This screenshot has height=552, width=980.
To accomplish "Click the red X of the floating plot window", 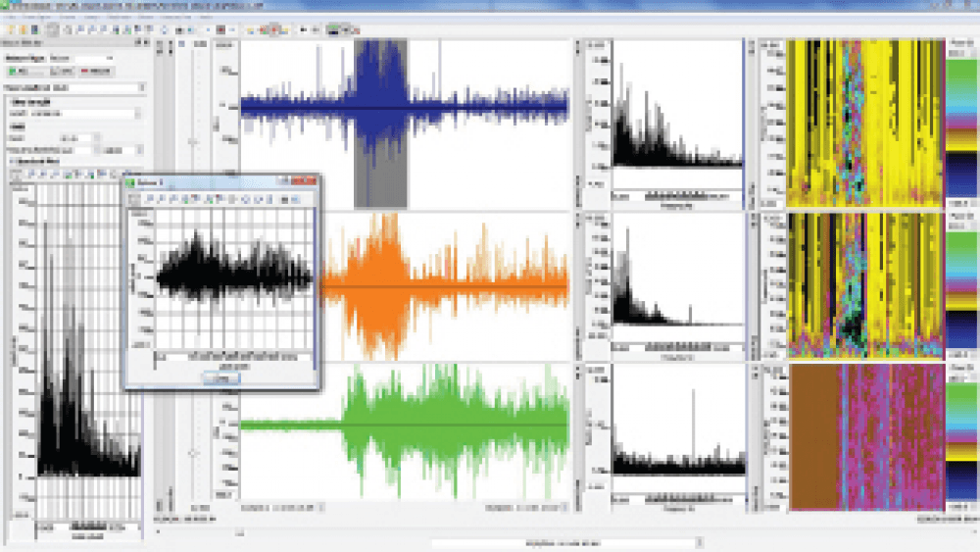I will click(x=305, y=180).
